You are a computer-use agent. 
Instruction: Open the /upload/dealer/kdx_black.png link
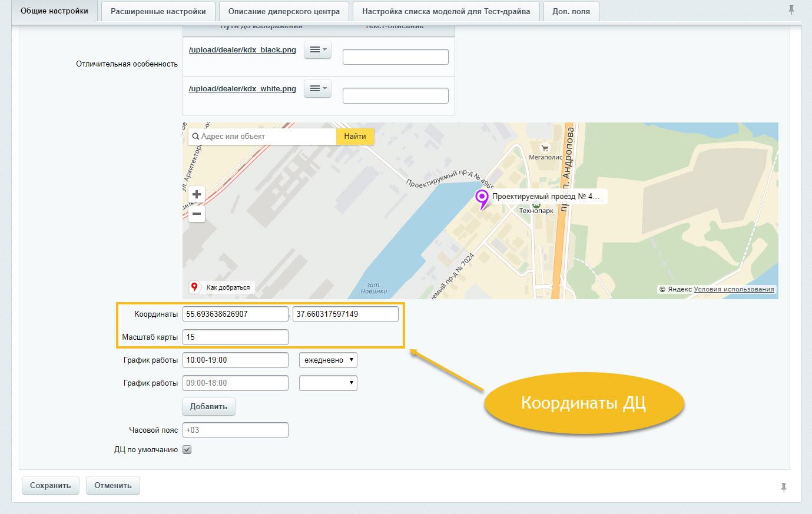pyautogui.click(x=243, y=50)
